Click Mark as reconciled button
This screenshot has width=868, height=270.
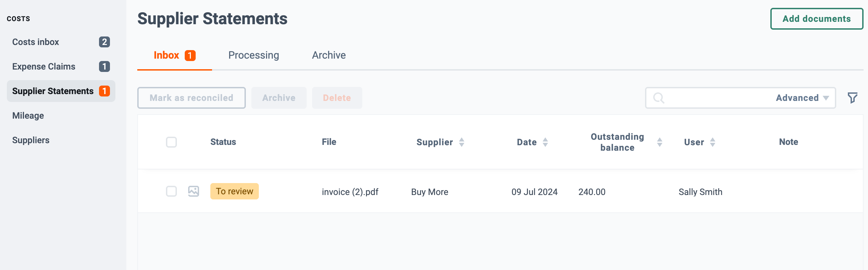[x=192, y=98]
